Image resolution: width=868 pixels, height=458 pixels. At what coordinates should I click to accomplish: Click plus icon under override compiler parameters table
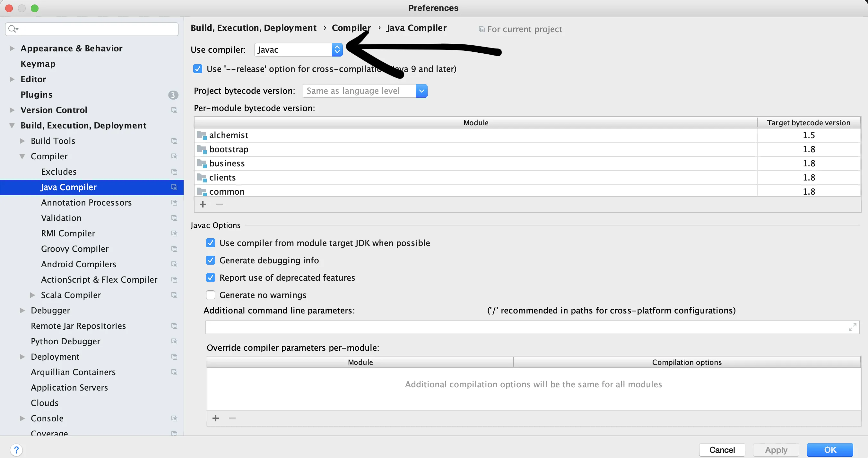click(216, 418)
